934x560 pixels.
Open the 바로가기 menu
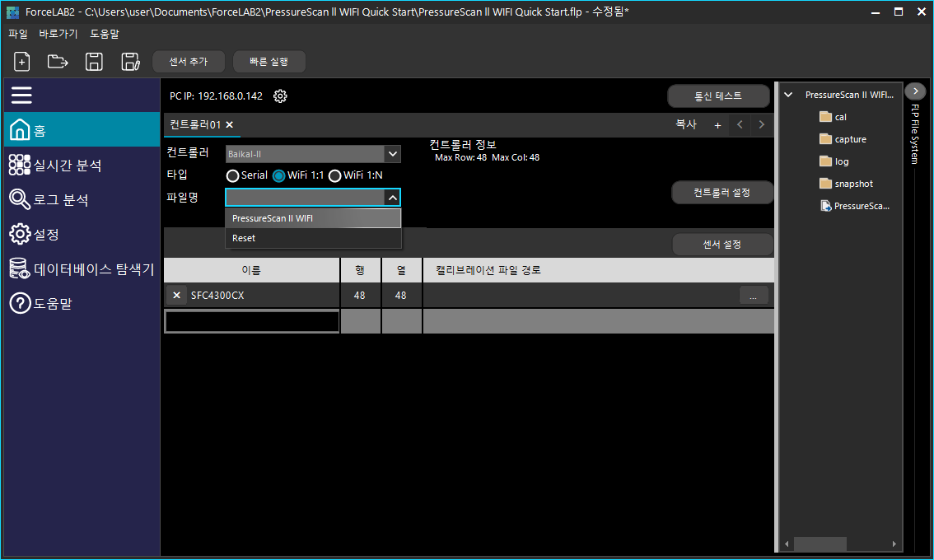[x=58, y=34]
